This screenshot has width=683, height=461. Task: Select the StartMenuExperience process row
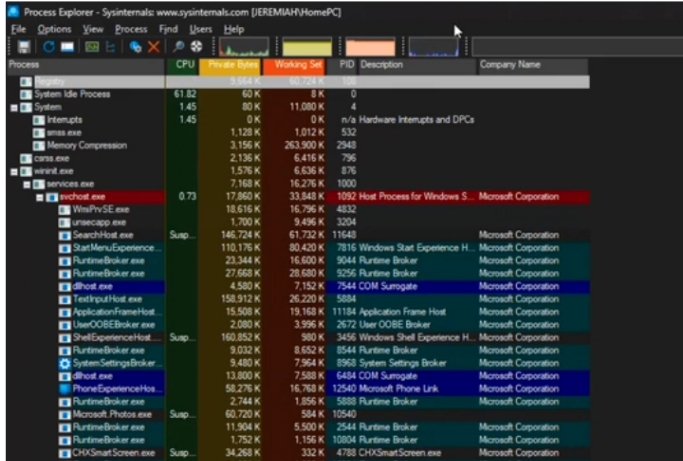[x=298, y=248]
